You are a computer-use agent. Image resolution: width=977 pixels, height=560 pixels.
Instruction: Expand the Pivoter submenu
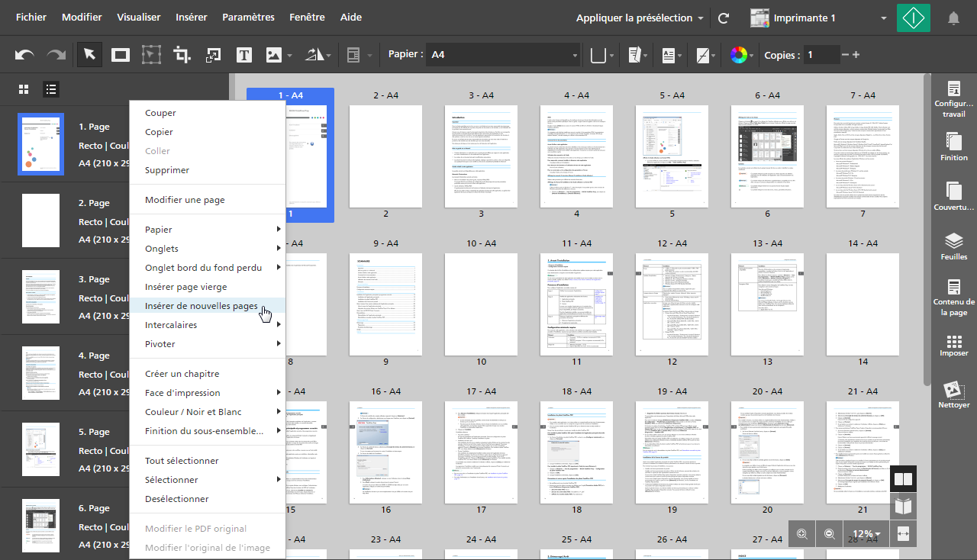(208, 344)
